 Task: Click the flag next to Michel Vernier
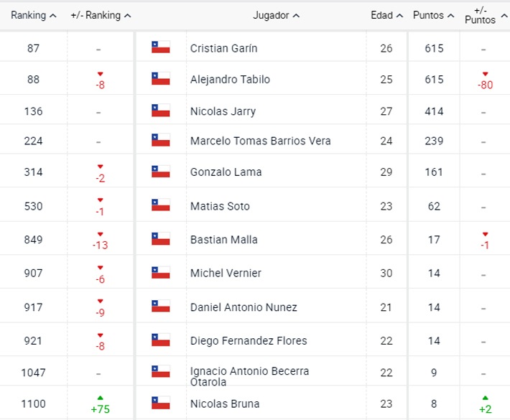tap(159, 273)
